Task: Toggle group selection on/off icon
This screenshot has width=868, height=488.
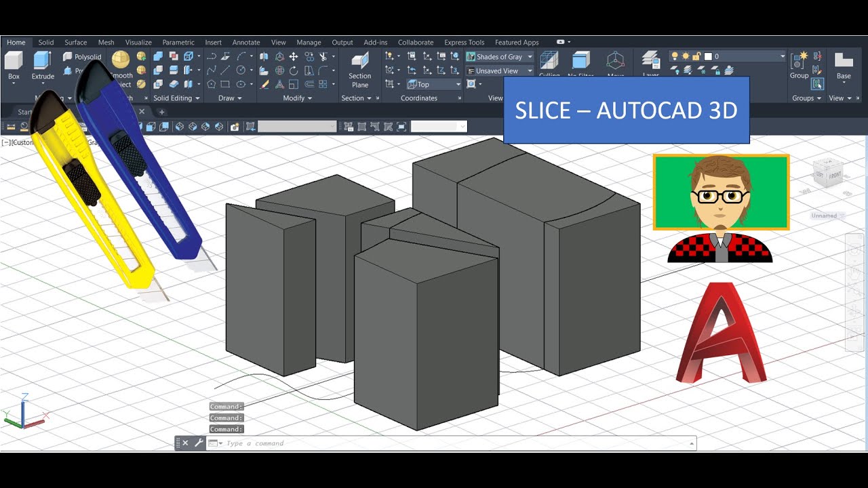Action: coord(818,84)
